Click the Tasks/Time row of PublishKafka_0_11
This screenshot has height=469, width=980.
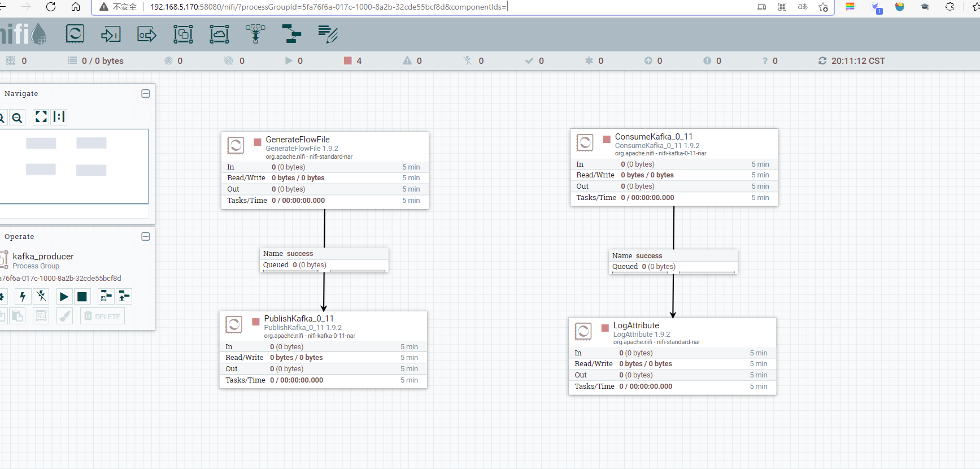coord(323,380)
